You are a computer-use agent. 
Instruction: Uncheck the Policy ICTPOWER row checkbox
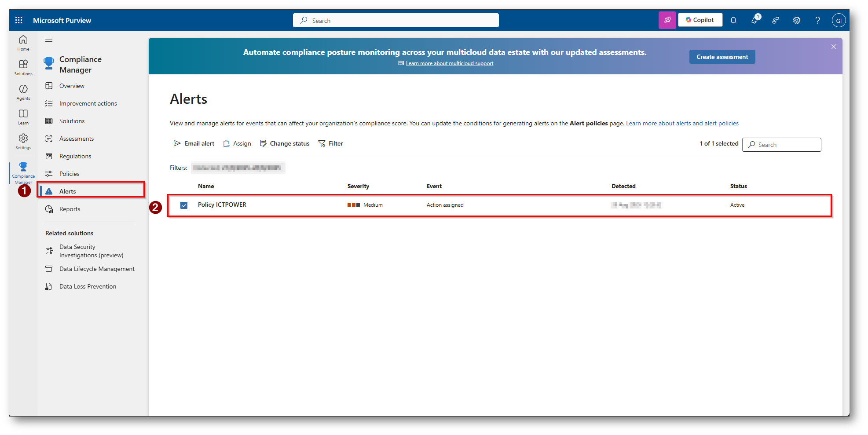click(184, 205)
